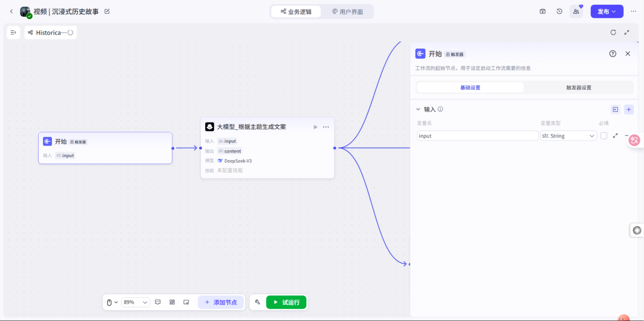Click 未配置技能 text in the node
The height and width of the screenshot is (321, 644).
(x=230, y=170)
